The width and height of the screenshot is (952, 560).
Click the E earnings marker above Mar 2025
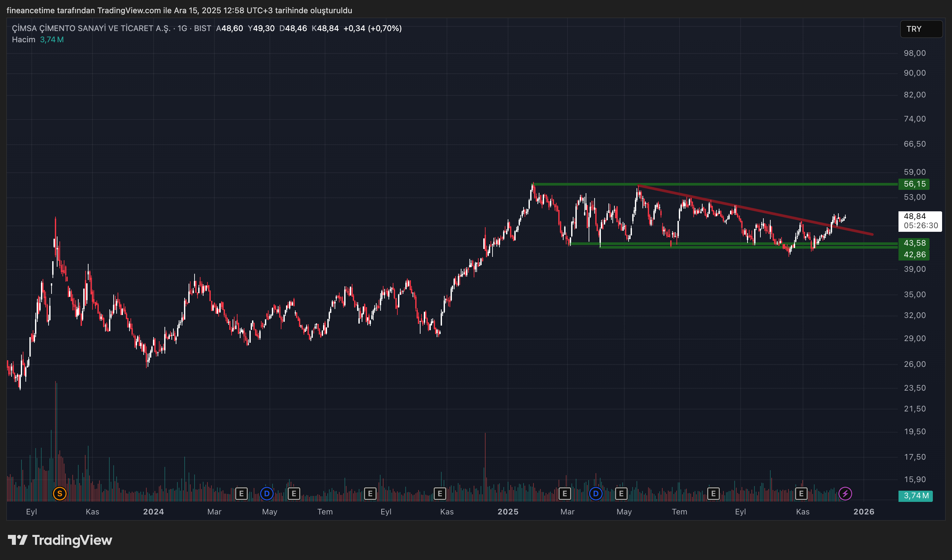[x=565, y=493]
